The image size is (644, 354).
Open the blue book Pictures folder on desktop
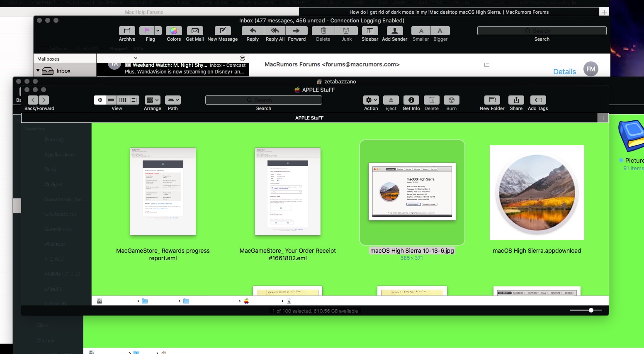(631, 136)
